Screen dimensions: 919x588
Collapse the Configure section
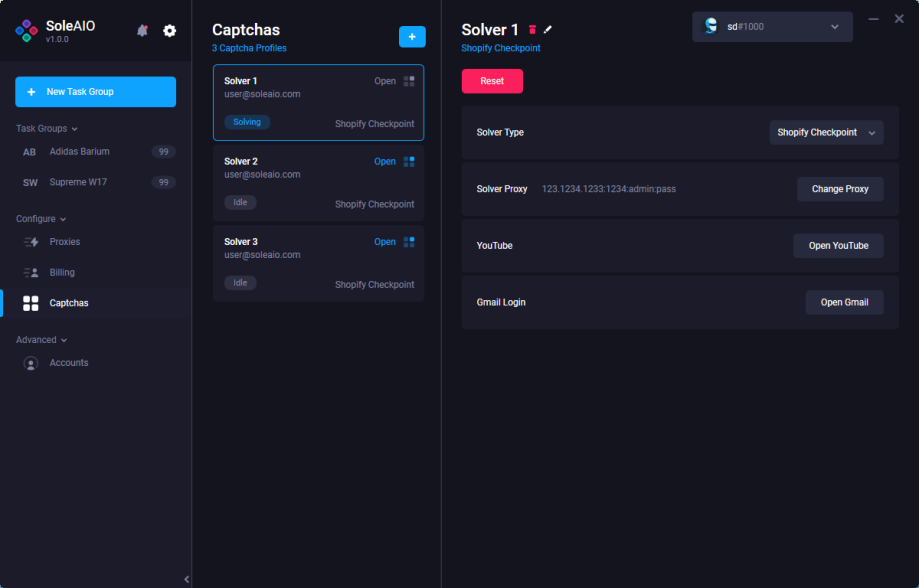[41, 219]
